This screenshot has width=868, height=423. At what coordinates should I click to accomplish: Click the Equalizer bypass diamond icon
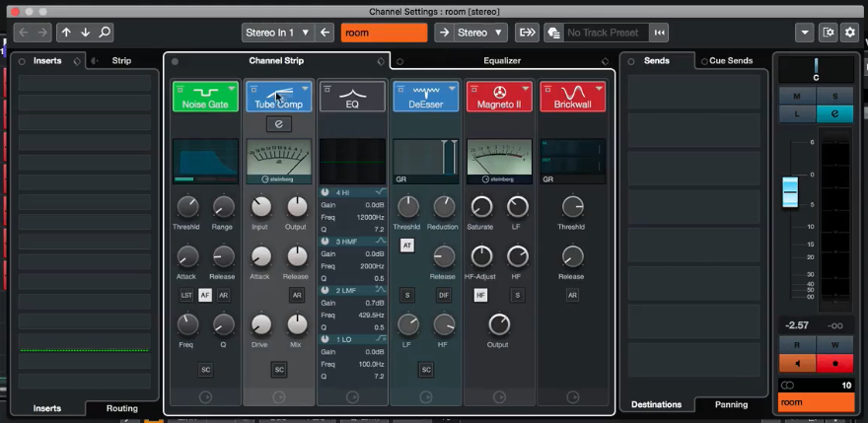[x=605, y=61]
